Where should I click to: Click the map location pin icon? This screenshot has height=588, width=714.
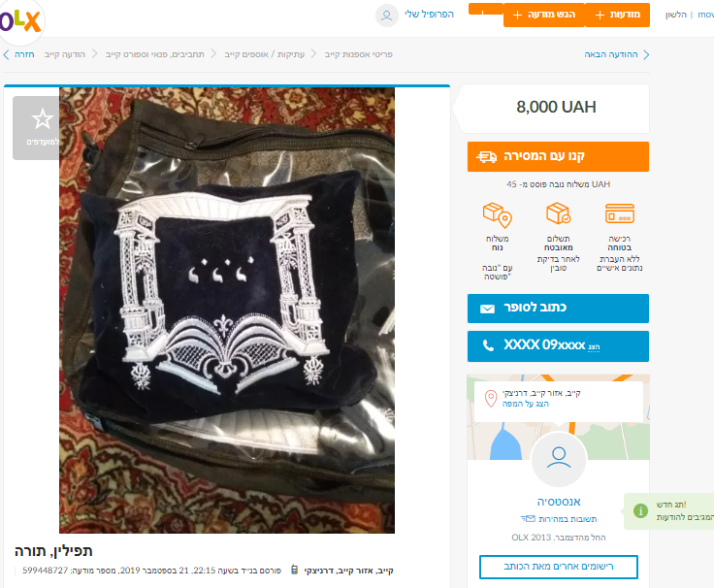[x=491, y=399]
